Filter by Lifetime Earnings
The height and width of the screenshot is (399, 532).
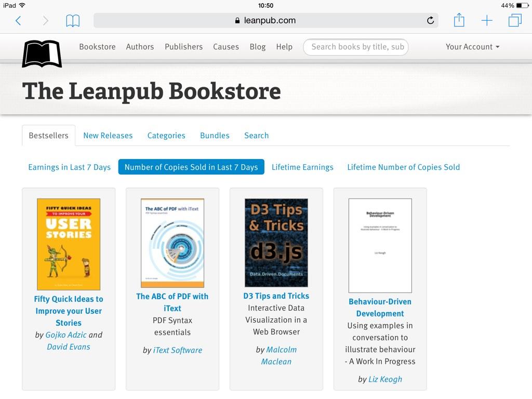(x=303, y=167)
